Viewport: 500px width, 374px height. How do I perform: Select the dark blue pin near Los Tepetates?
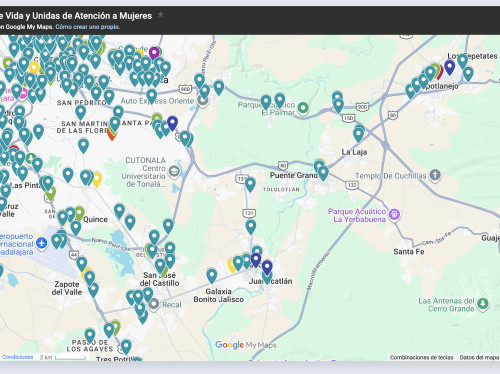tap(450, 67)
